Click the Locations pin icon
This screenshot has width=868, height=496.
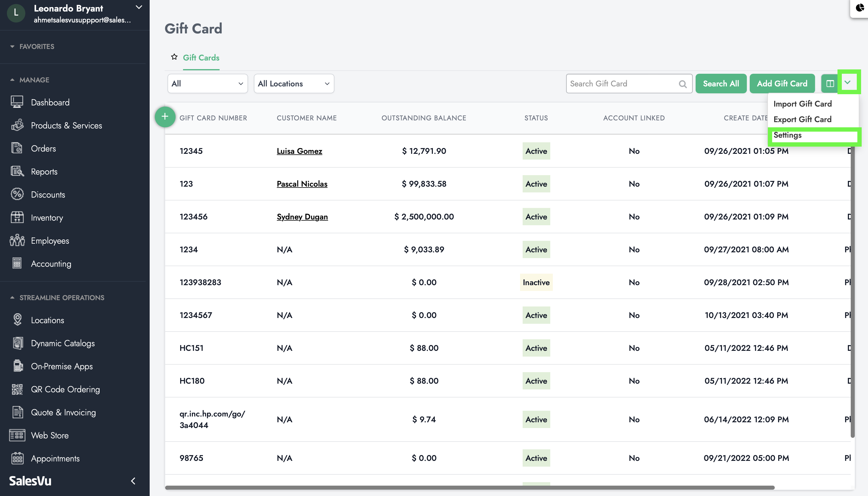17,320
